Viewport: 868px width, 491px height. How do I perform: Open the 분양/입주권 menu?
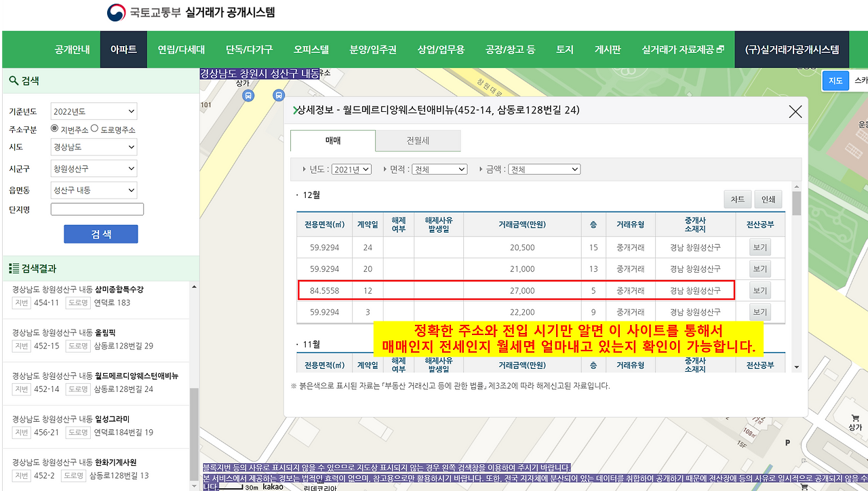click(x=373, y=50)
